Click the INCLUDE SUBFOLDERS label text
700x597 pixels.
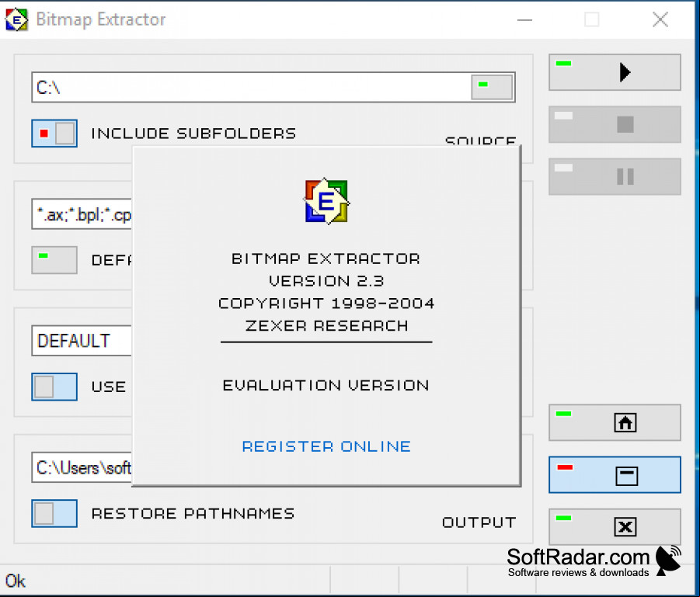click(x=193, y=134)
